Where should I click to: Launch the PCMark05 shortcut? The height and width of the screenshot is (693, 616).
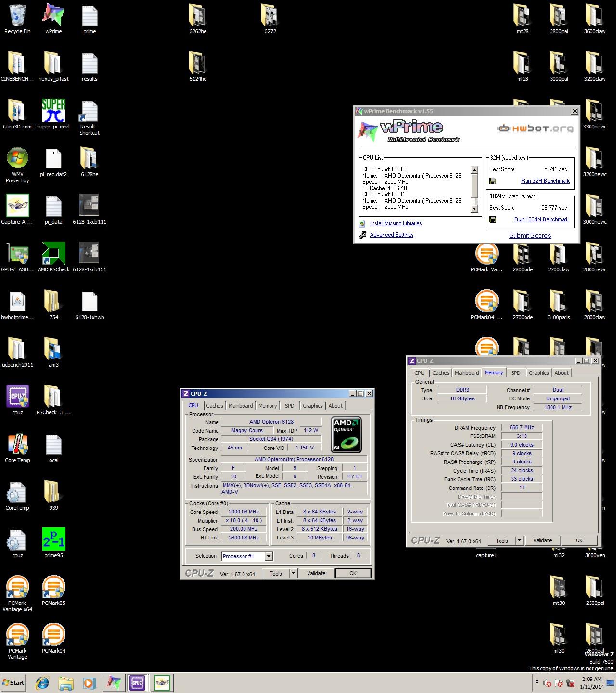pos(53,590)
